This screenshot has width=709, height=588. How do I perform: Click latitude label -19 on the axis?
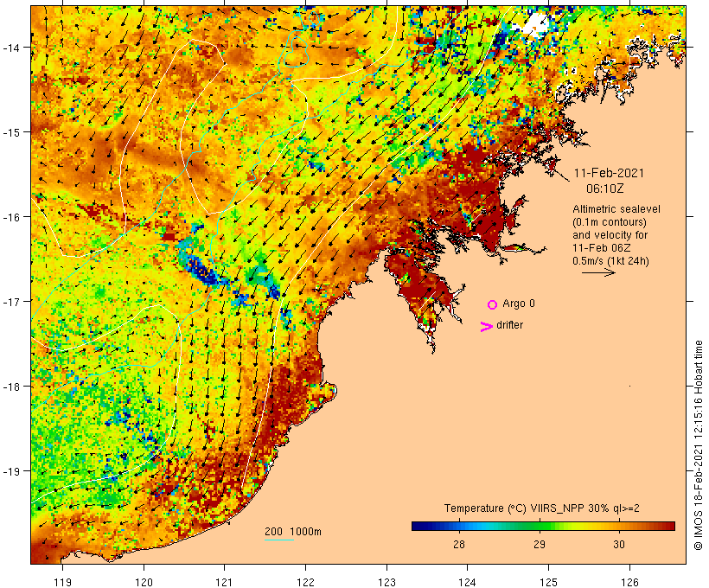(10, 471)
